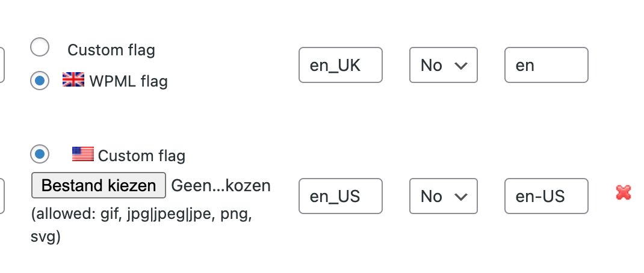This screenshot has width=644, height=273.
Task: Open the No dropdown beside en_UK
Action: (x=443, y=65)
